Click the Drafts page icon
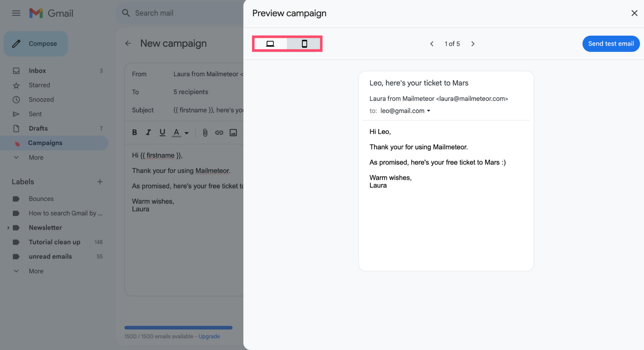This screenshot has height=350, width=644. [x=16, y=129]
